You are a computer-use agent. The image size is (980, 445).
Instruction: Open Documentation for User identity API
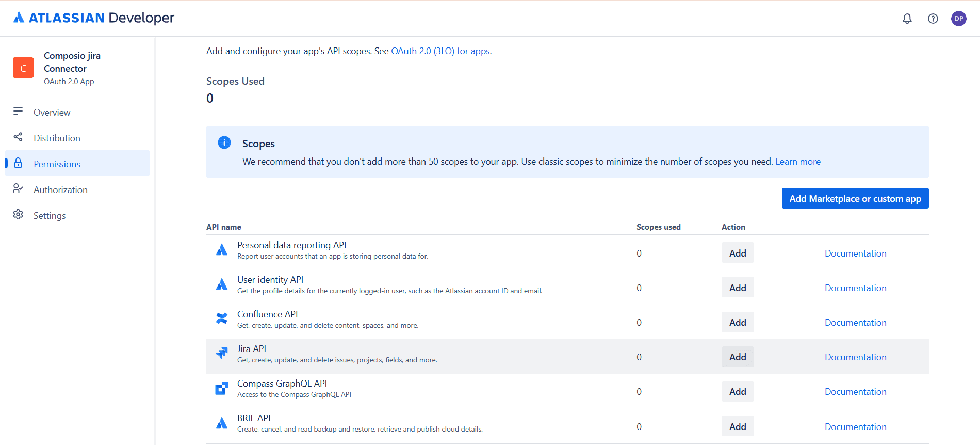(855, 288)
